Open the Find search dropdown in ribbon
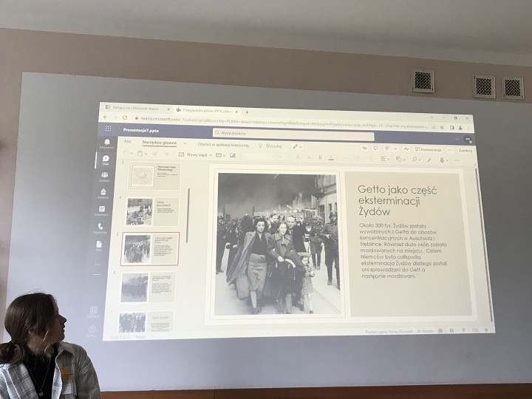532x399 pixels. [416, 160]
